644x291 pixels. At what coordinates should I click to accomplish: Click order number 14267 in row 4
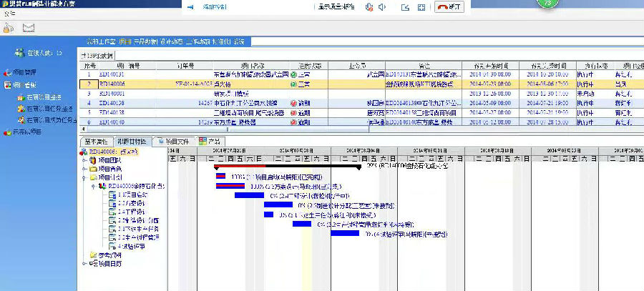point(205,104)
